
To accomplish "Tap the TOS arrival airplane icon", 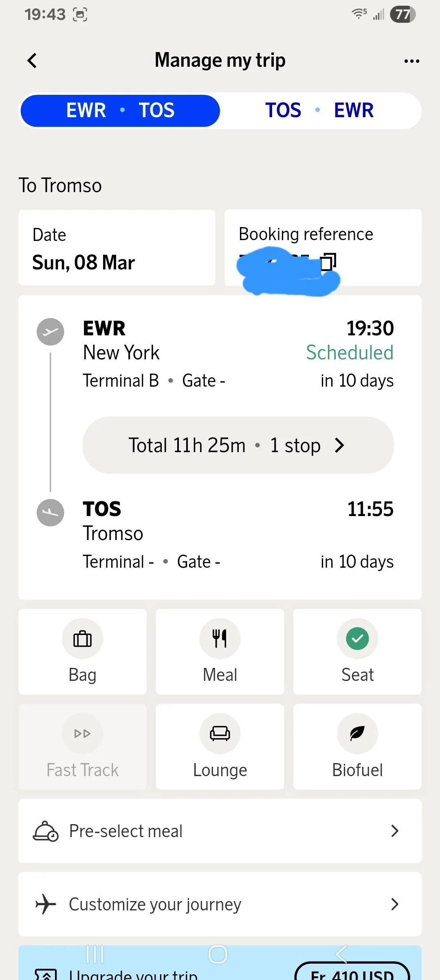I will [x=51, y=512].
